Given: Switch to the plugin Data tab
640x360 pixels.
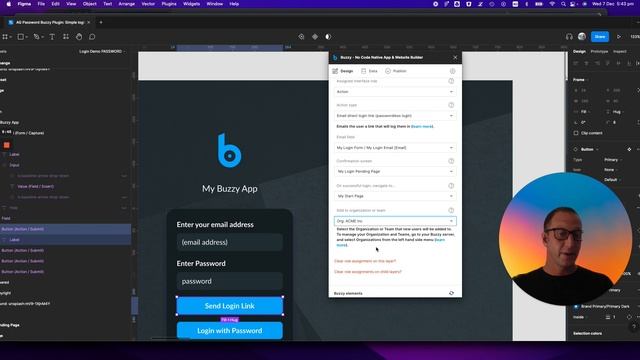Looking at the screenshot, I should pyautogui.click(x=369, y=71).
